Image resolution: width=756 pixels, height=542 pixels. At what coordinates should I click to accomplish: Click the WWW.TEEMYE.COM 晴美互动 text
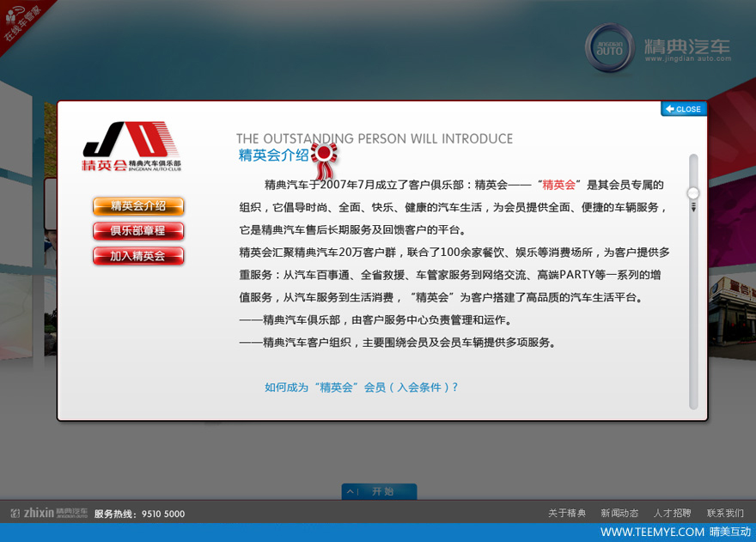675,532
